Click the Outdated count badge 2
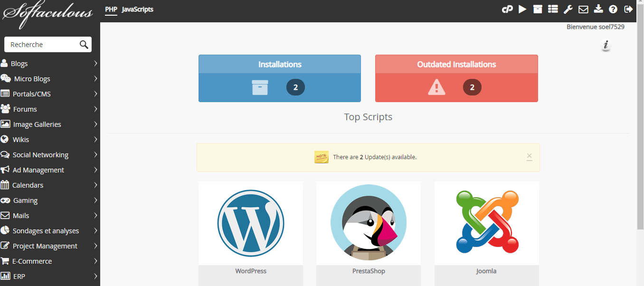 tap(472, 87)
